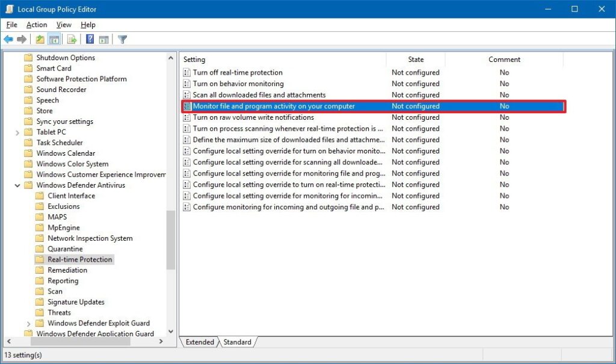Select the Remediation tree item
This screenshot has height=364, width=616.
tap(67, 270)
